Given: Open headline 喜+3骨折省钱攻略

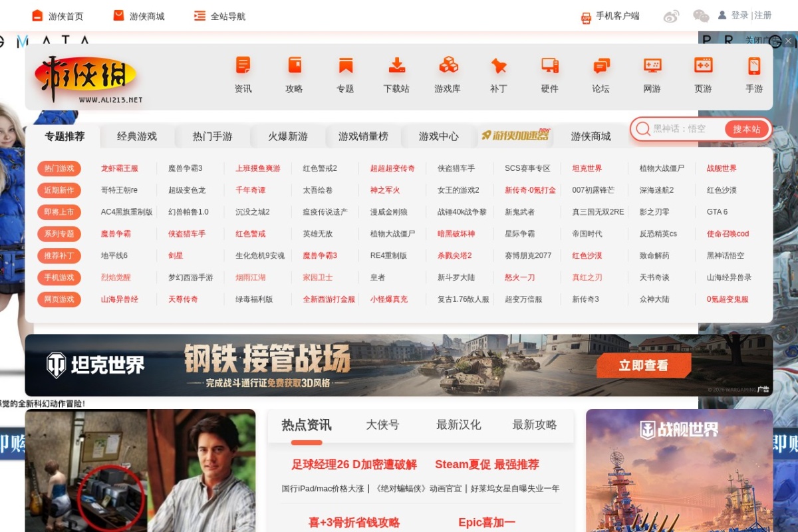Looking at the screenshot, I should point(354,523).
